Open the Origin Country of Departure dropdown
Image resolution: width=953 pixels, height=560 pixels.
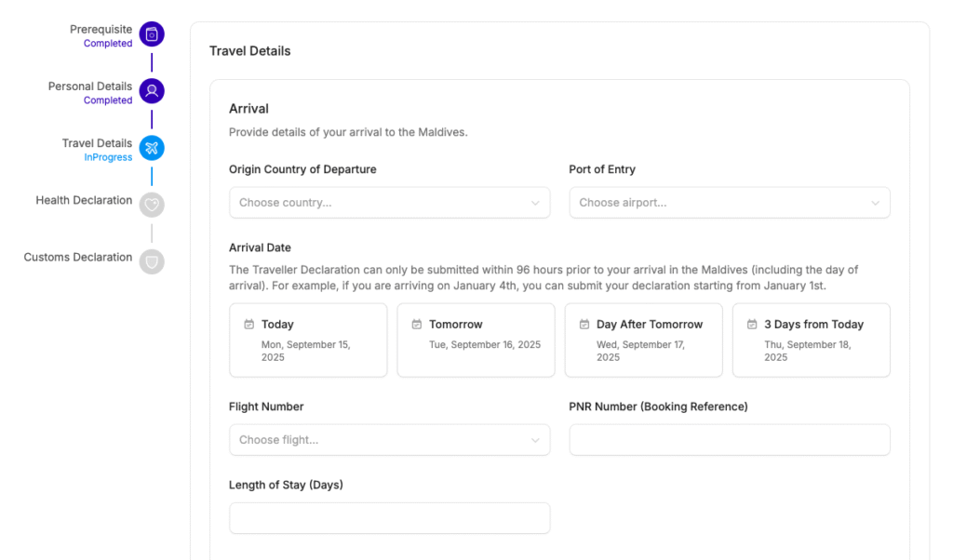(x=389, y=203)
